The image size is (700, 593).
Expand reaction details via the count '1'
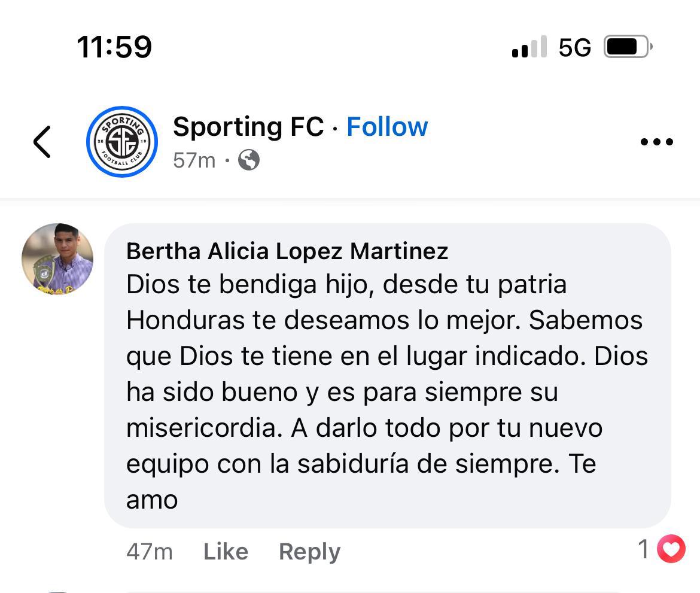tap(643, 548)
